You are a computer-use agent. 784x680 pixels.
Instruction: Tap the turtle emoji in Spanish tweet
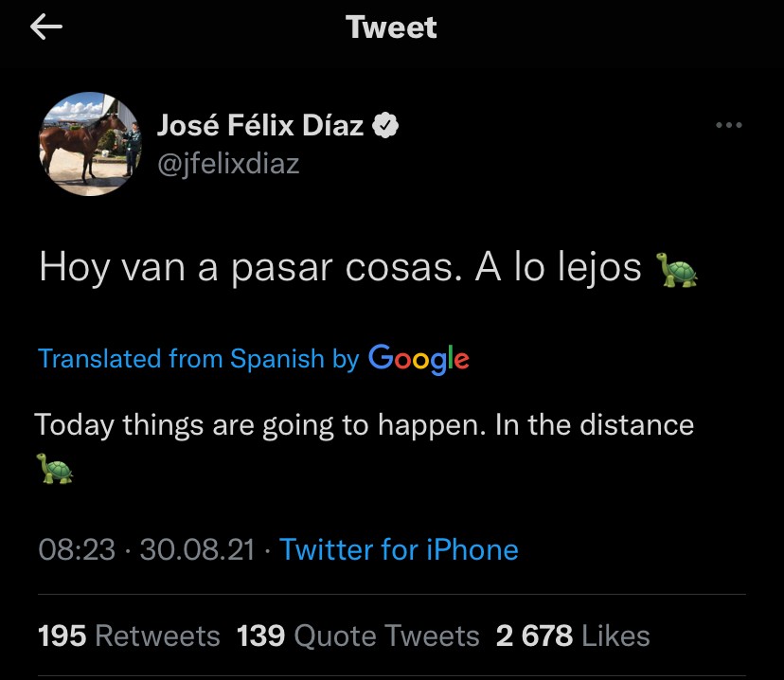(677, 270)
